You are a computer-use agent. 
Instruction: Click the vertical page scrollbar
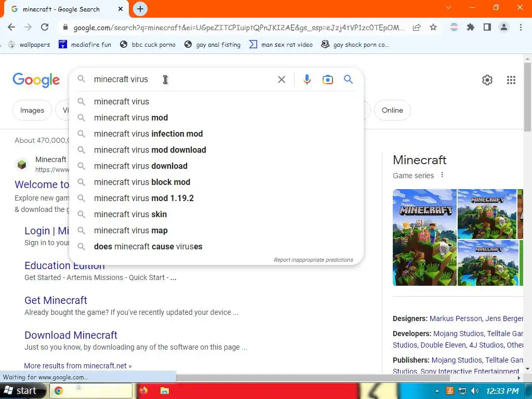click(527, 97)
